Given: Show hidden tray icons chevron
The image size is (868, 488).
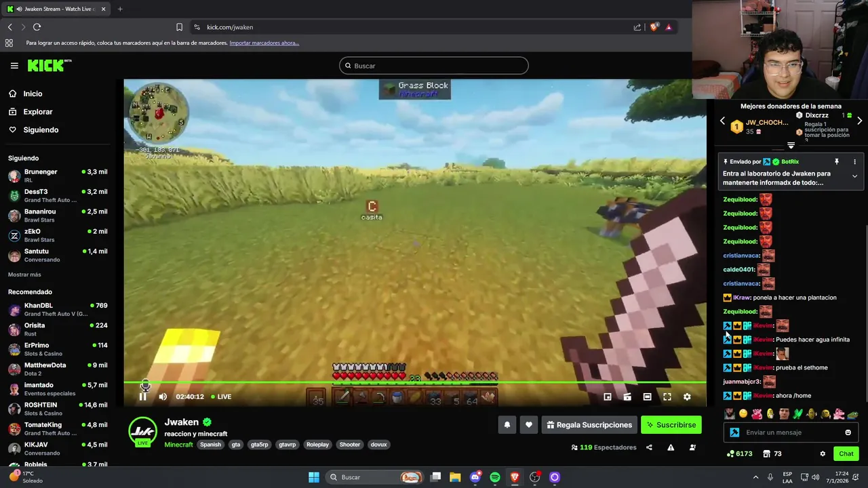Looking at the screenshot, I should click(756, 477).
